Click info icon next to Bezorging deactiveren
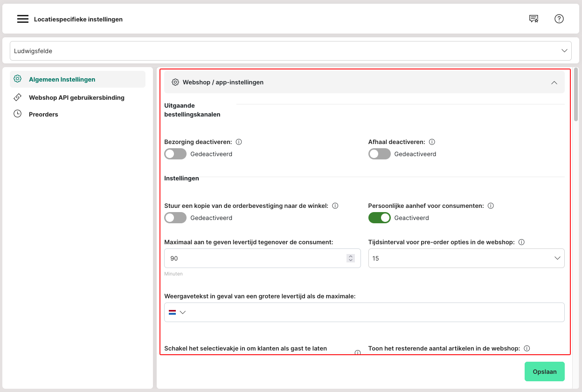Viewport: 582px width, 392px height. [x=239, y=142]
